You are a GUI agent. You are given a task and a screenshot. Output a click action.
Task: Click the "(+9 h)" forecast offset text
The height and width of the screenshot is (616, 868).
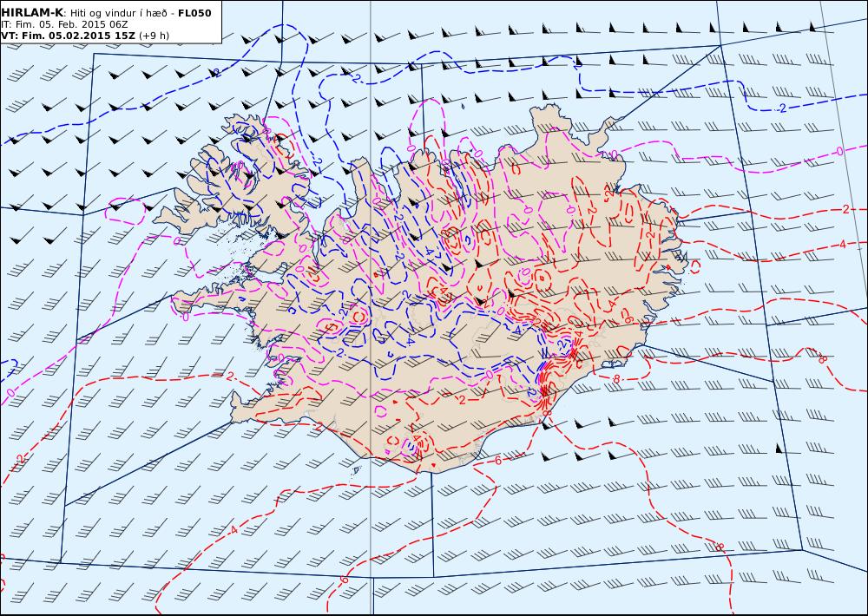[x=154, y=36]
